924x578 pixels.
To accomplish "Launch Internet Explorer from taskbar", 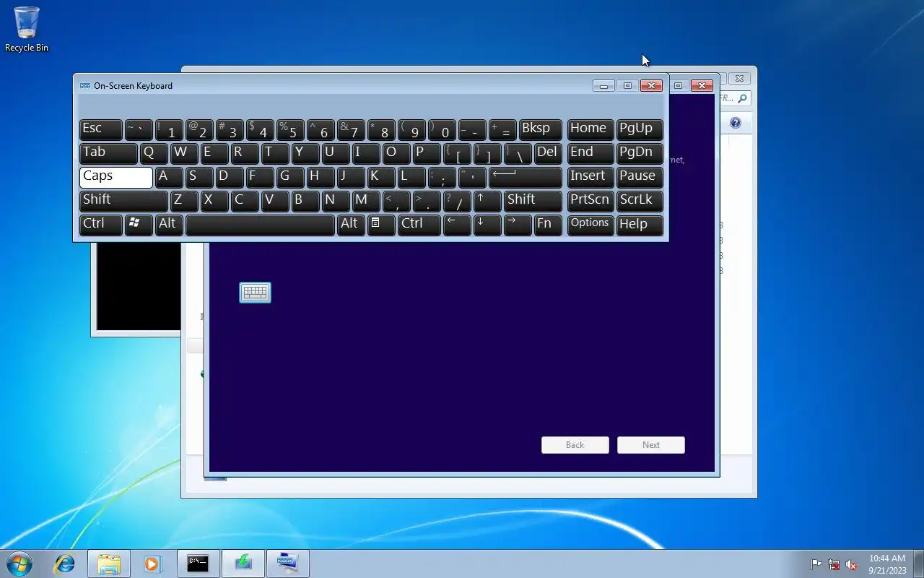I will pyautogui.click(x=65, y=564).
